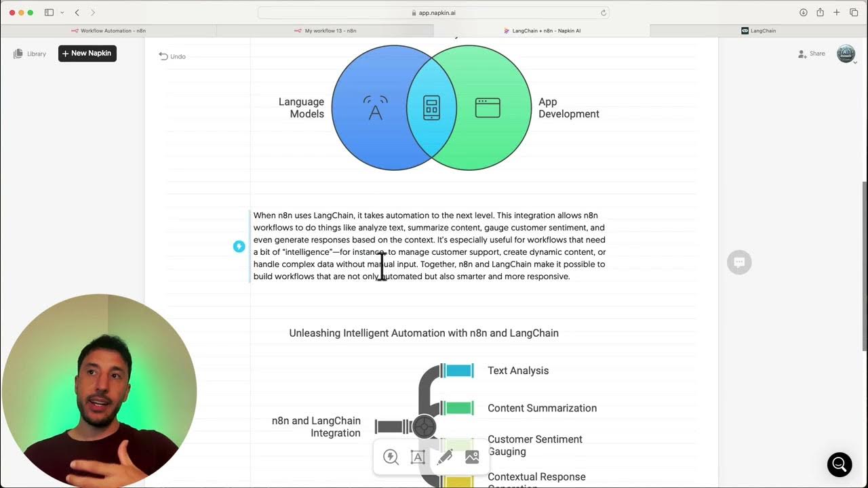Create a New Napkin
Image resolution: width=868 pixels, height=488 pixels.
(x=87, y=54)
